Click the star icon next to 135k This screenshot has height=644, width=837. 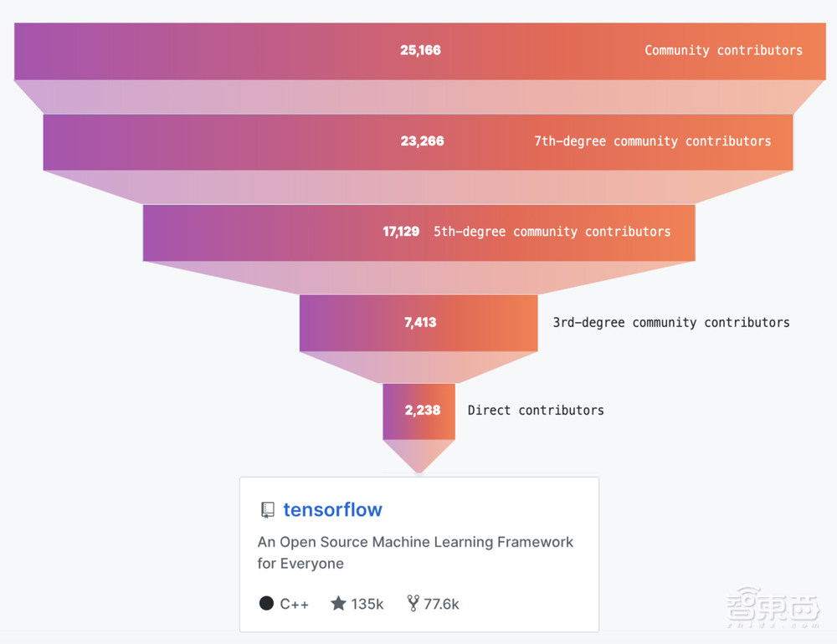pos(338,603)
